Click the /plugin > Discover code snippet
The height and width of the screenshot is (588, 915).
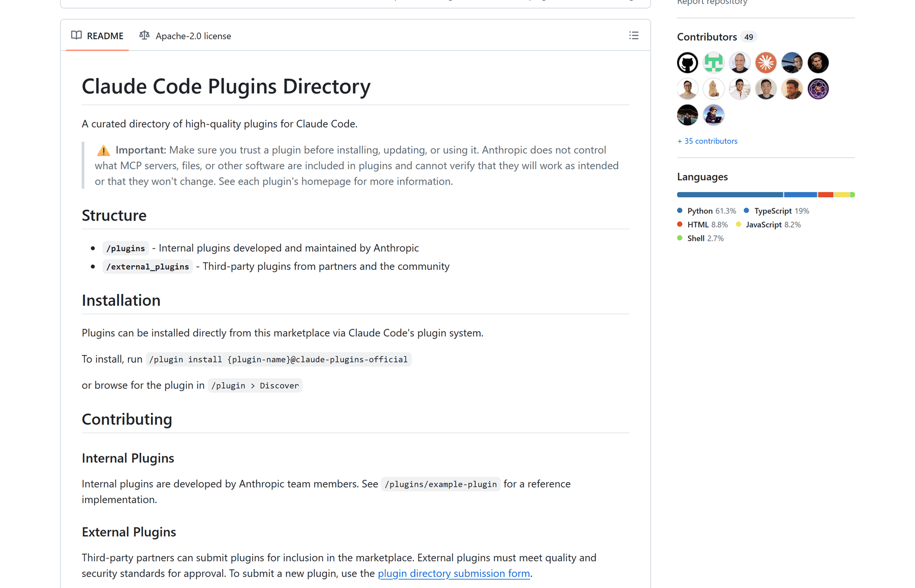click(x=255, y=385)
